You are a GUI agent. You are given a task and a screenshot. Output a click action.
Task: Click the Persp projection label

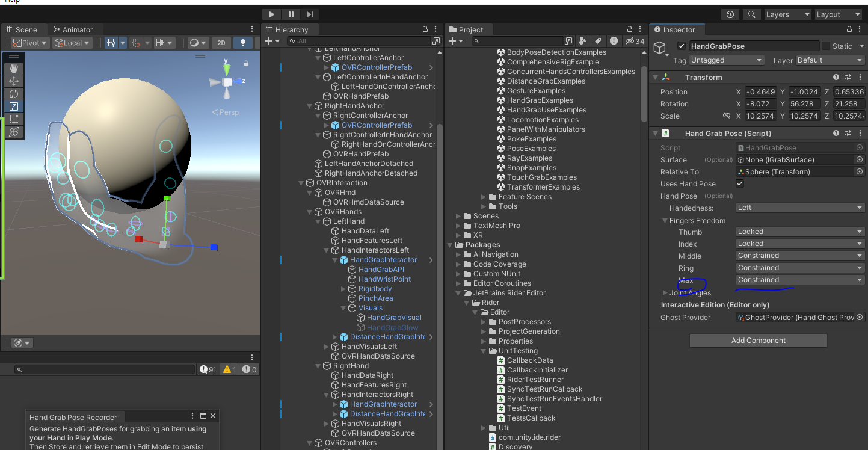coord(225,112)
